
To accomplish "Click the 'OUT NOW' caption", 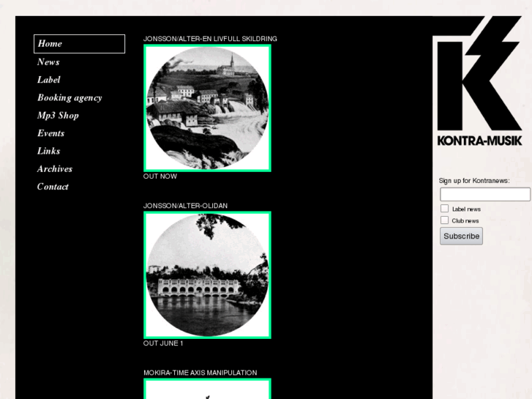I will [x=160, y=176].
